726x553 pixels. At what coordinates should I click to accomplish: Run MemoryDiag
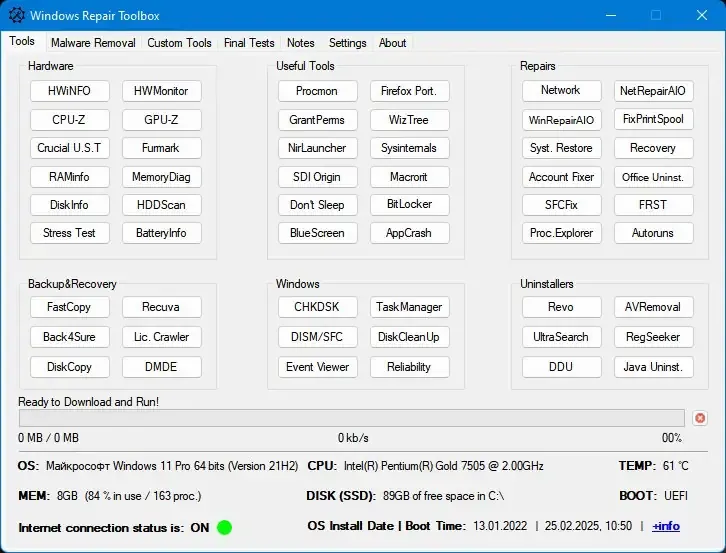(x=162, y=176)
